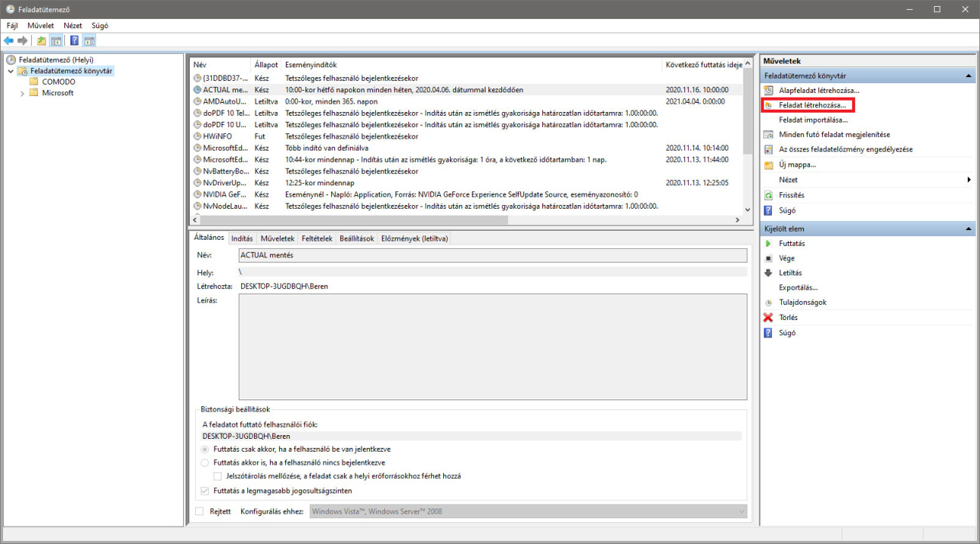The height and width of the screenshot is (544, 980).
Task: Click the Új mappa folder icon
Action: tap(768, 165)
